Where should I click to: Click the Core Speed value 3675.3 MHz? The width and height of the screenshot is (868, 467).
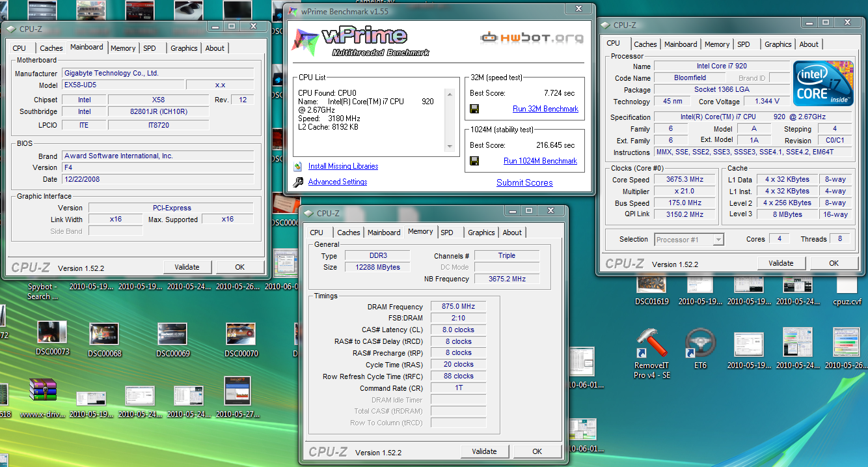click(686, 180)
